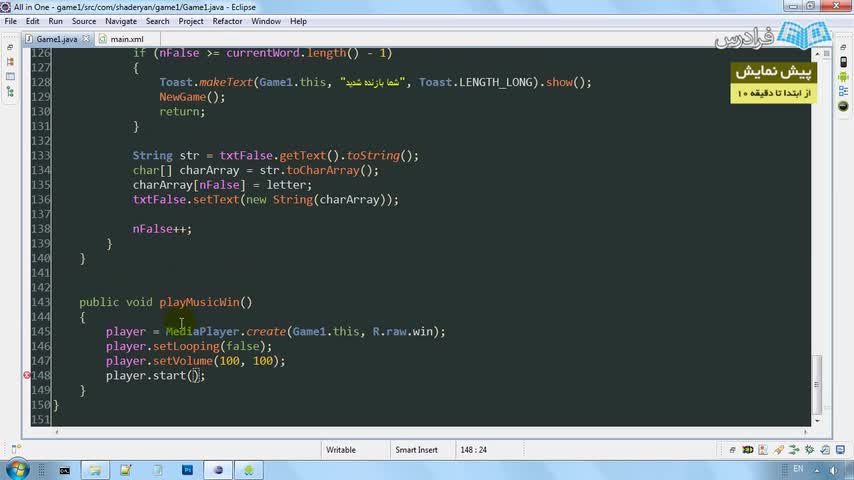Click the vertical scrollbar down arrow
The image size is (854, 480).
click(x=817, y=421)
